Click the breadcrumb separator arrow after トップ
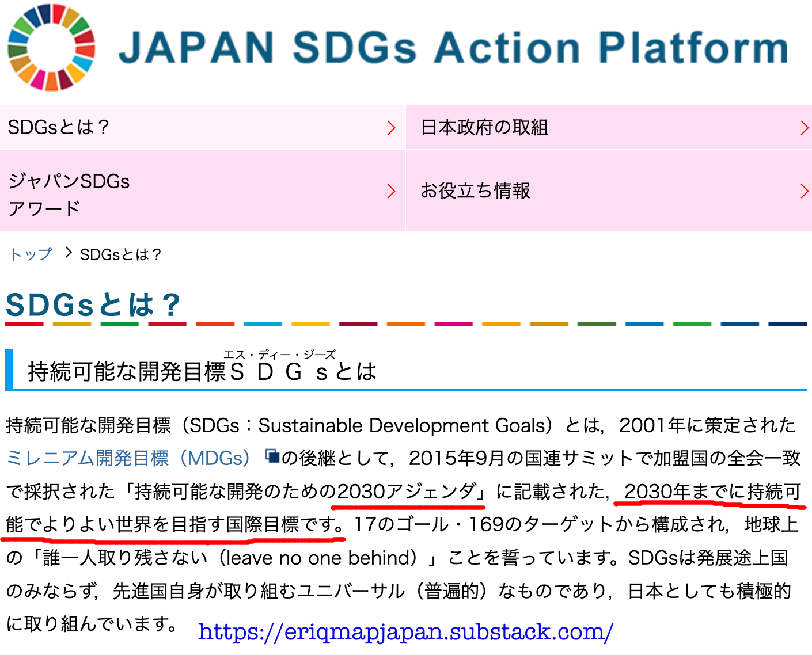Viewport: 812px width, 655px height. coord(69,253)
